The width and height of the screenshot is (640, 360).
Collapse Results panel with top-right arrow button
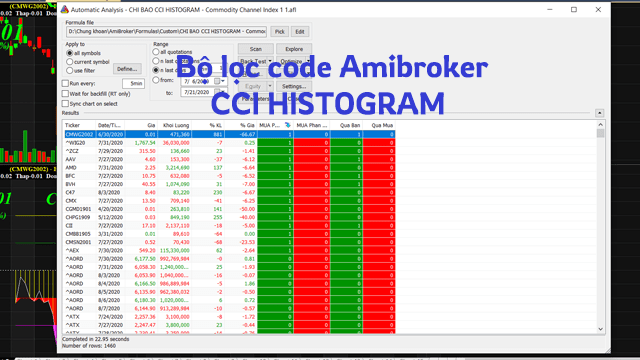(599, 113)
